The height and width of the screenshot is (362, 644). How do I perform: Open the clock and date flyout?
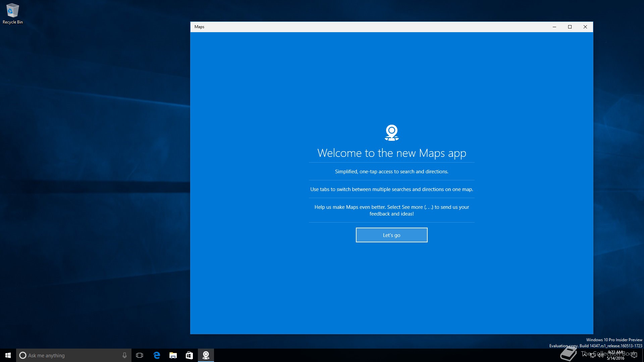tap(615, 355)
